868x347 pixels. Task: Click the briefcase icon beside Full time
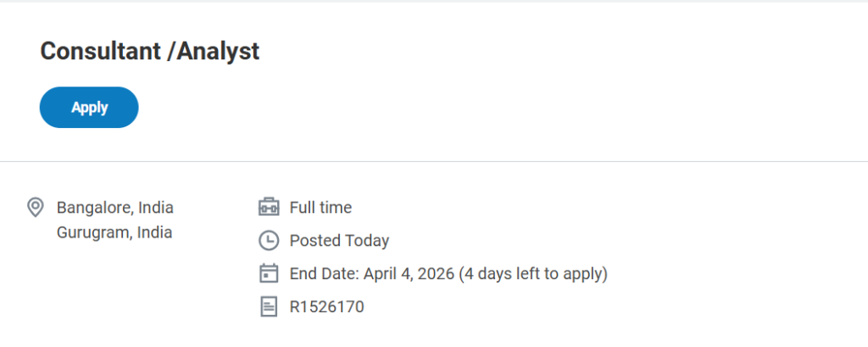click(268, 207)
